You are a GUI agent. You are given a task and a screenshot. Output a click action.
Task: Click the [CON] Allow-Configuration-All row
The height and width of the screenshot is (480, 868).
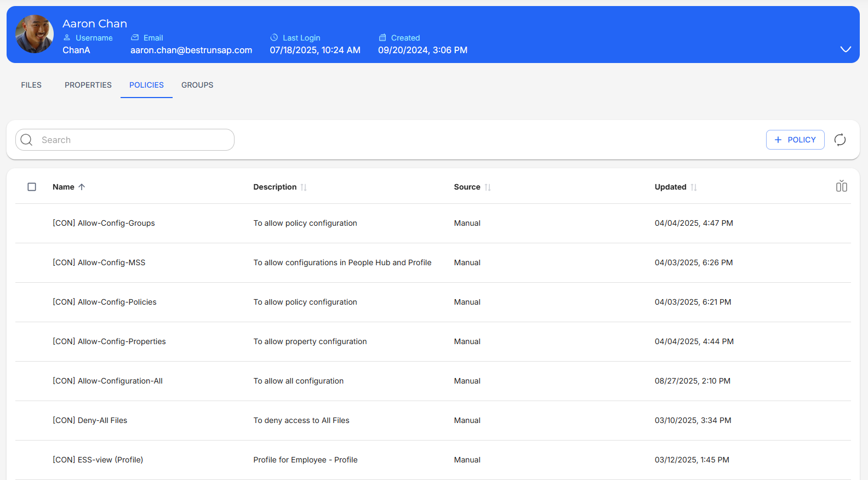(x=107, y=381)
